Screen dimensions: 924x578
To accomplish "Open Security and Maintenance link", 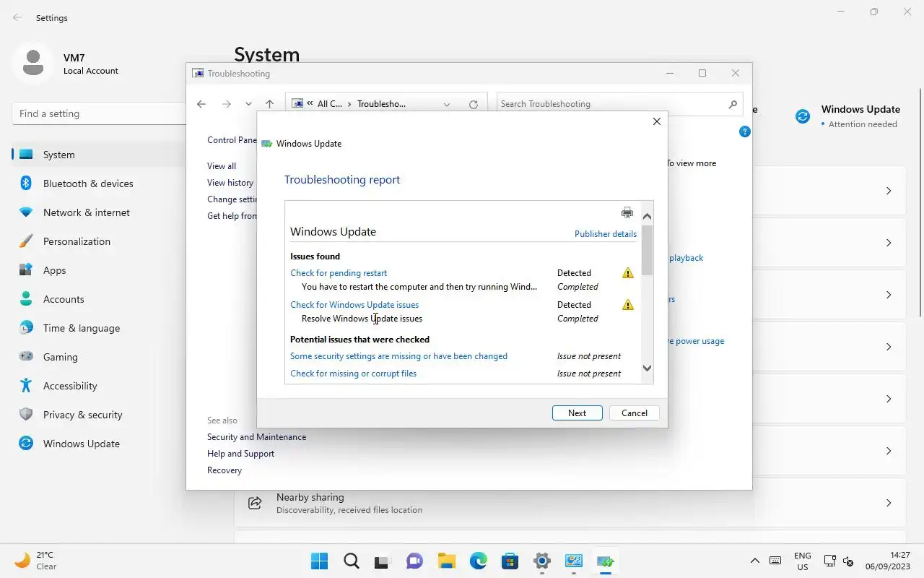I will (256, 437).
